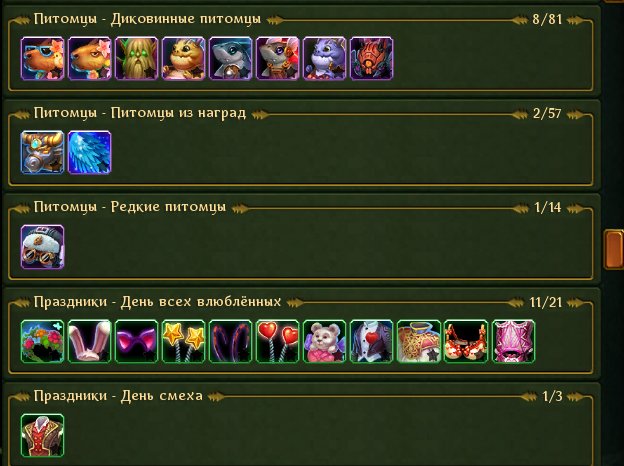Choose the pink corset dress costume
The width and height of the screenshot is (624, 466).
tap(513, 341)
